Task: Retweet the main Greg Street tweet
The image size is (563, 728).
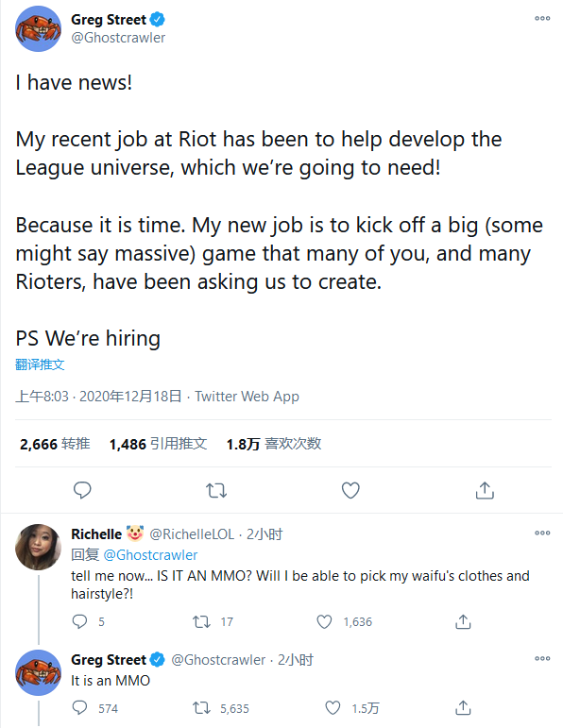Action: (x=216, y=490)
